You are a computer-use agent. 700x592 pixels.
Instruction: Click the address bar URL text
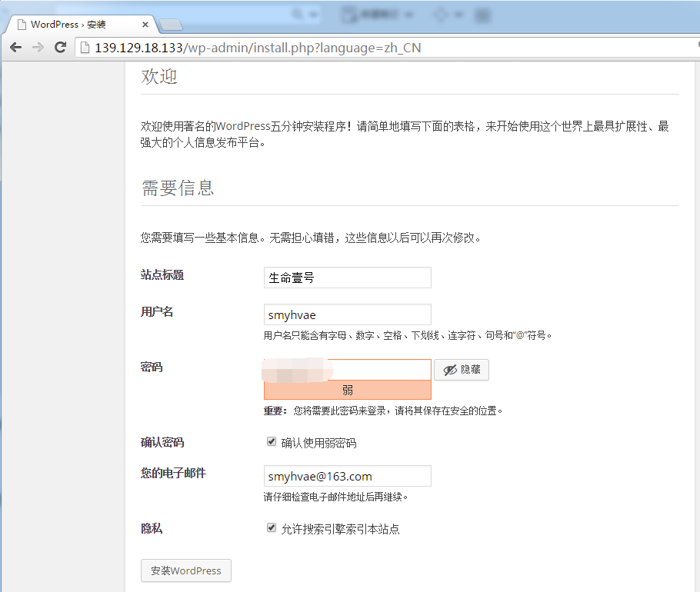258,48
